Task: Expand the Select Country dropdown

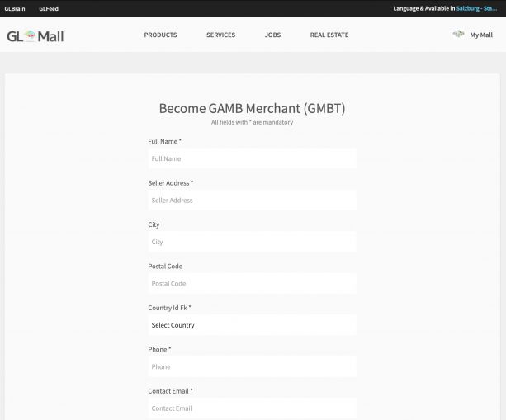Action: [252, 325]
